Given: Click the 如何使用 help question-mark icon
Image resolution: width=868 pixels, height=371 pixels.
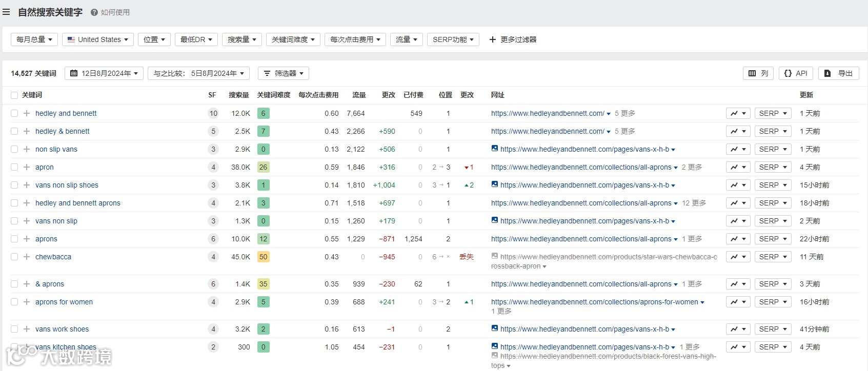Looking at the screenshot, I should coord(94,12).
